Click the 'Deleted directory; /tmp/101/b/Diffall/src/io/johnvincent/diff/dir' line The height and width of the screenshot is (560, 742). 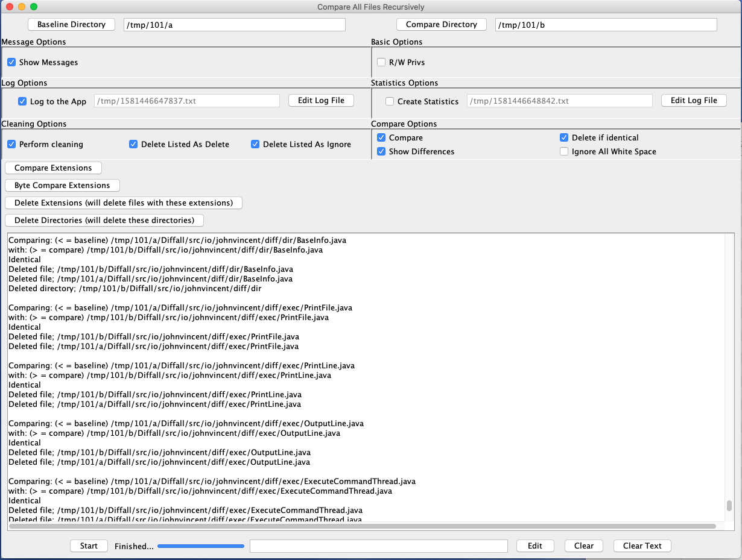coord(135,289)
